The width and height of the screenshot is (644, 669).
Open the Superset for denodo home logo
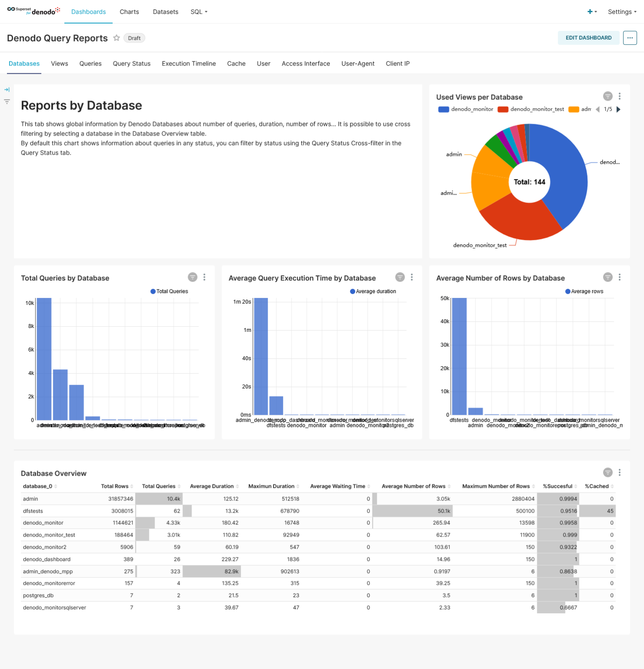pyautogui.click(x=33, y=11)
